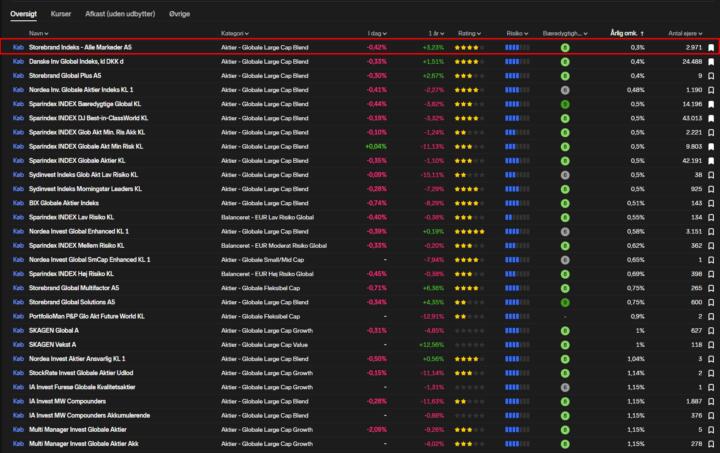Switch to Øvrige tab
Screen dimensions: 720x453
point(180,14)
